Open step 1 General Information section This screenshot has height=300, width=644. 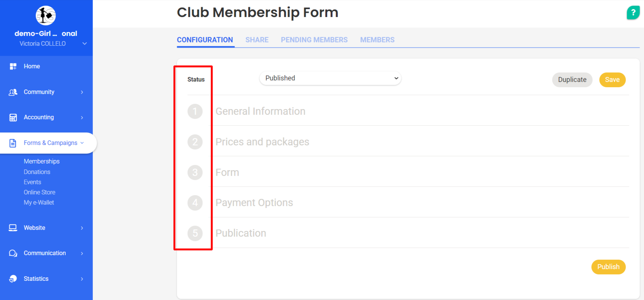coord(260,111)
